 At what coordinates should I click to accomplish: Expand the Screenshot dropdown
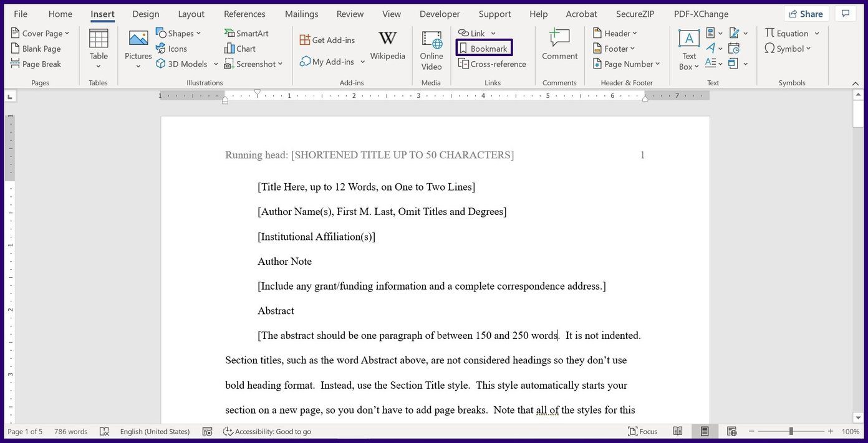point(280,64)
